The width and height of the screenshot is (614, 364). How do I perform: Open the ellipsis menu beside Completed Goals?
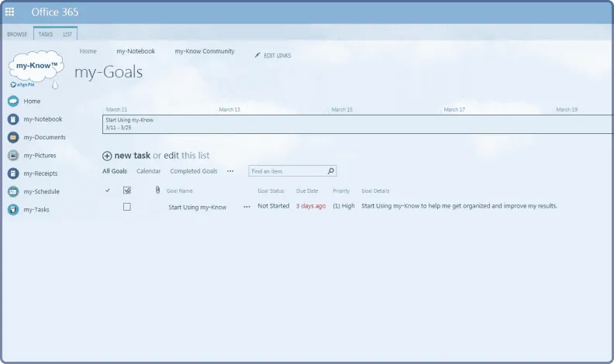click(230, 171)
